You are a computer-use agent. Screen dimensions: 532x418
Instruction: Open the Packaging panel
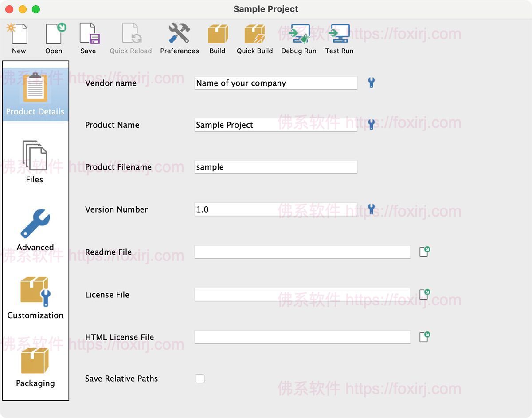[x=35, y=363]
